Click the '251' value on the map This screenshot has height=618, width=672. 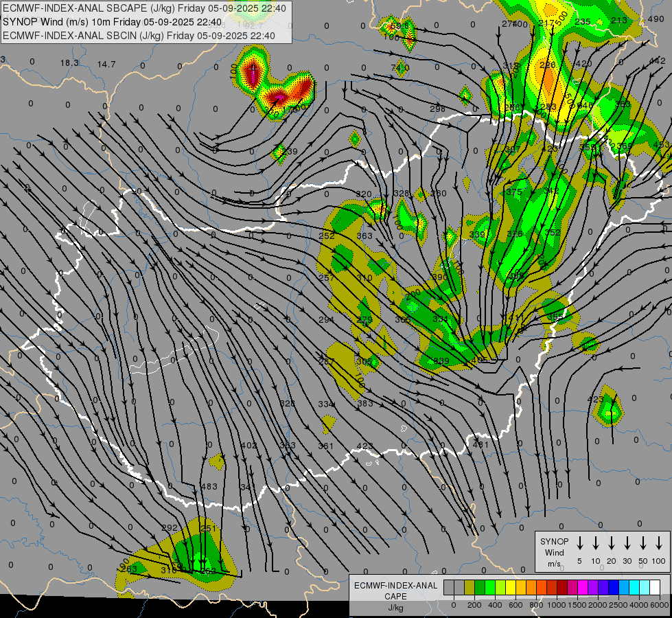coord(208,528)
